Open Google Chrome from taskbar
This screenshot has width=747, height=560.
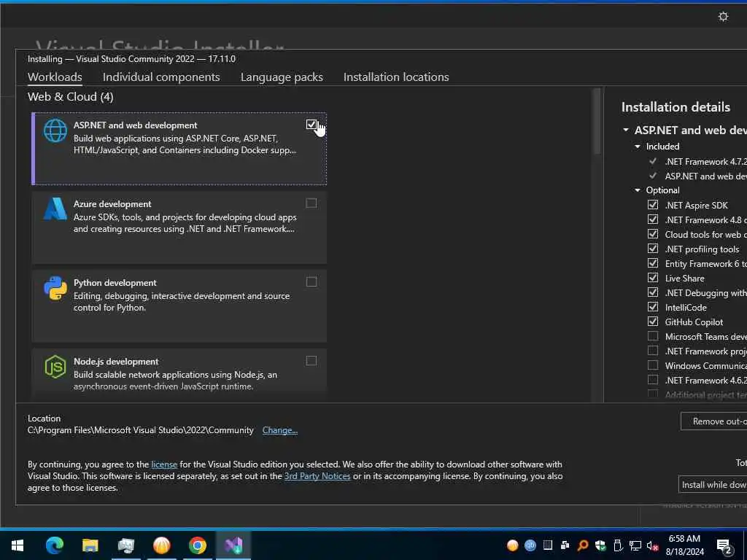(197, 545)
